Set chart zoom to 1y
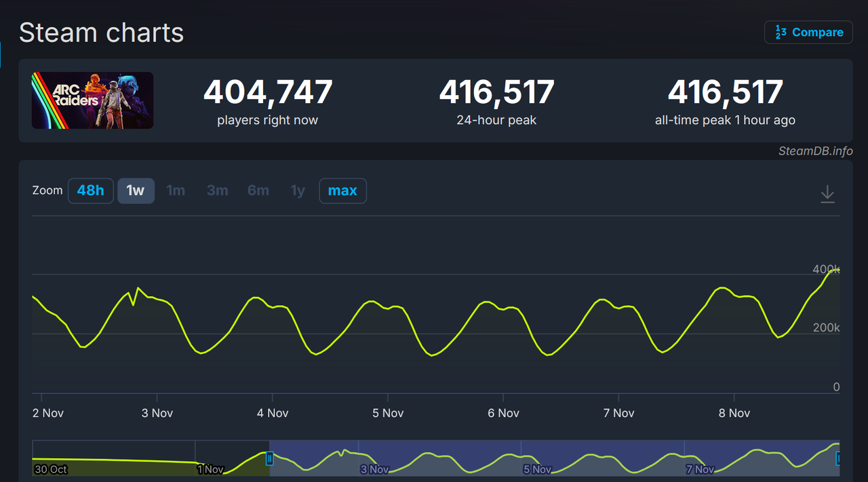868x482 pixels. pyautogui.click(x=298, y=190)
